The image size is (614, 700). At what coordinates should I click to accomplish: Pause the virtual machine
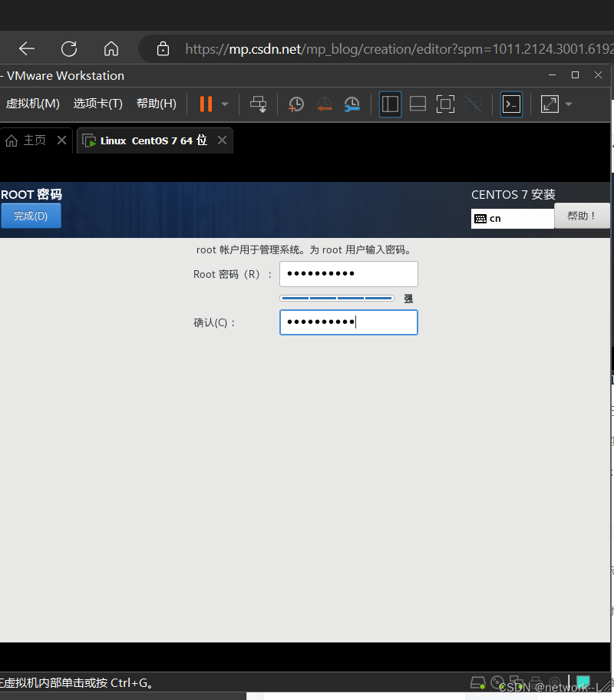(x=206, y=104)
